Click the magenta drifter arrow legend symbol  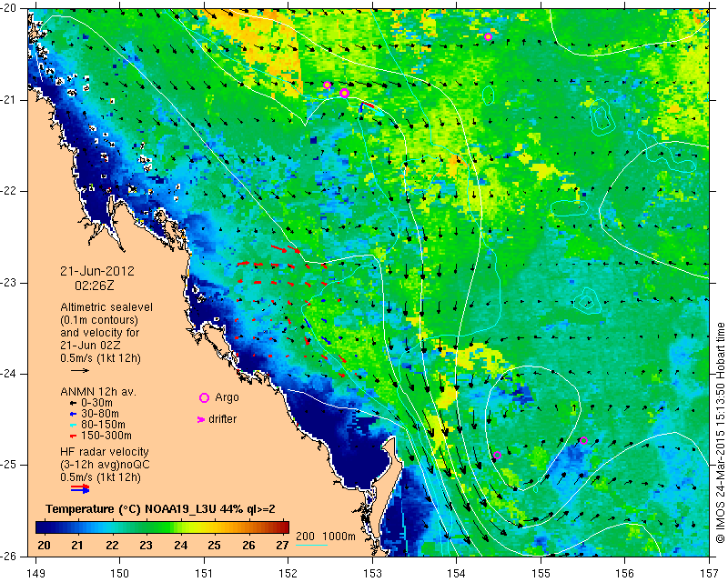201,419
